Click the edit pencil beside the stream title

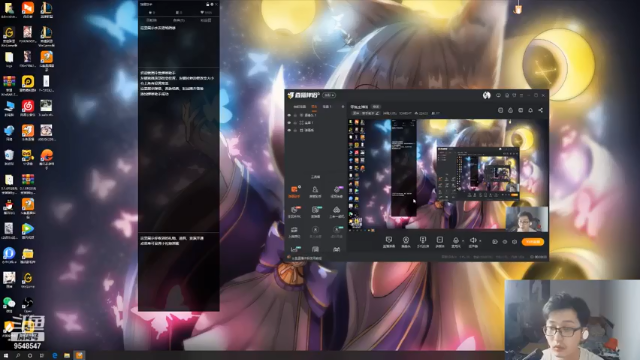coord(377,113)
